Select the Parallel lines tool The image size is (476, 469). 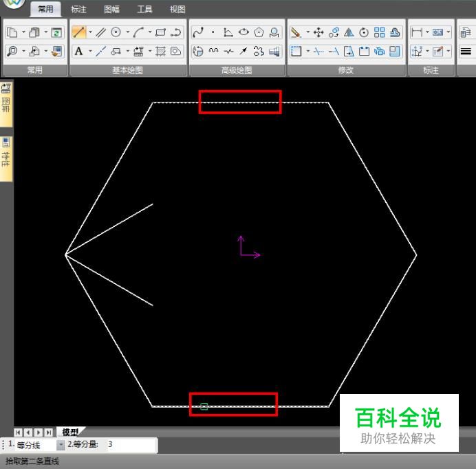pyautogui.click(x=100, y=32)
